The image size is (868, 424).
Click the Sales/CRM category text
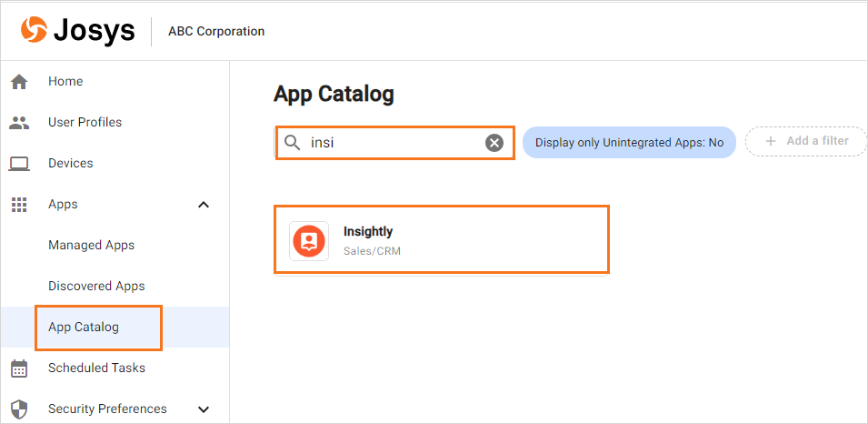tap(372, 251)
